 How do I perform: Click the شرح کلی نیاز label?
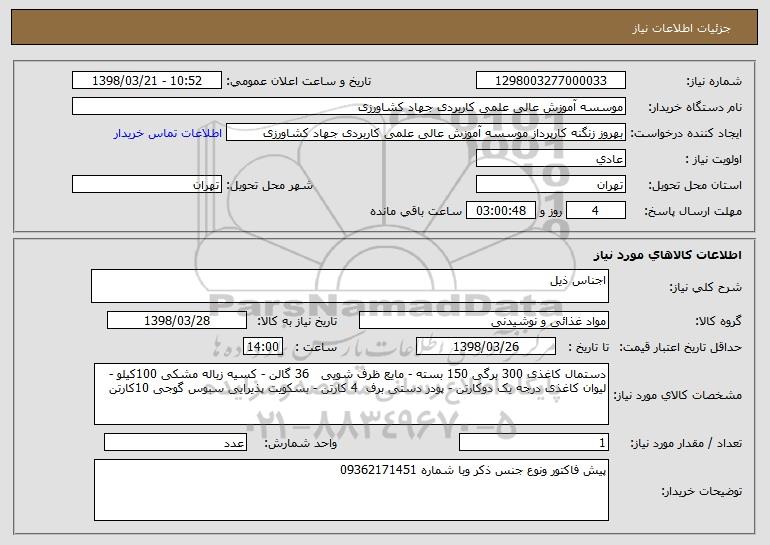point(706,287)
